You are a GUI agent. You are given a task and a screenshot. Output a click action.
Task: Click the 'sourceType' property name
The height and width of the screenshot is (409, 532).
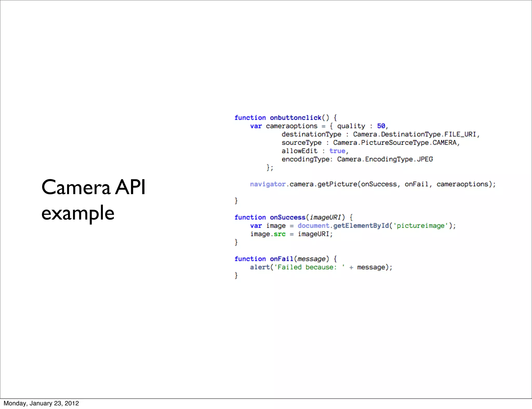[301, 143]
